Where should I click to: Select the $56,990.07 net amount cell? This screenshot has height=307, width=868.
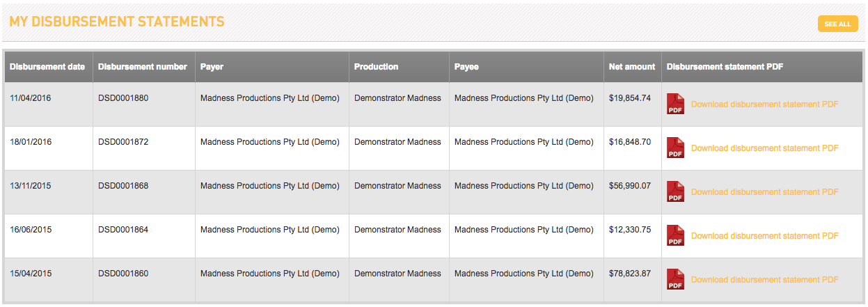pos(632,192)
